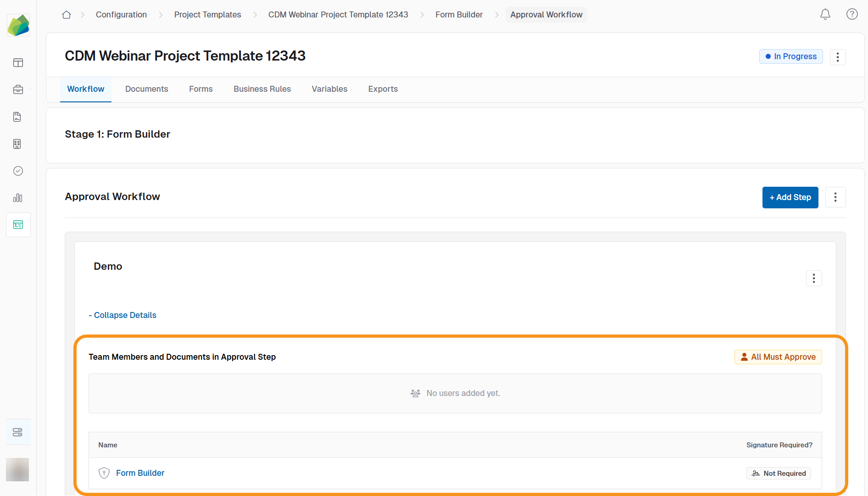Click the home breadcrumb icon
This screenshot has width=868, height=496.
66,14
